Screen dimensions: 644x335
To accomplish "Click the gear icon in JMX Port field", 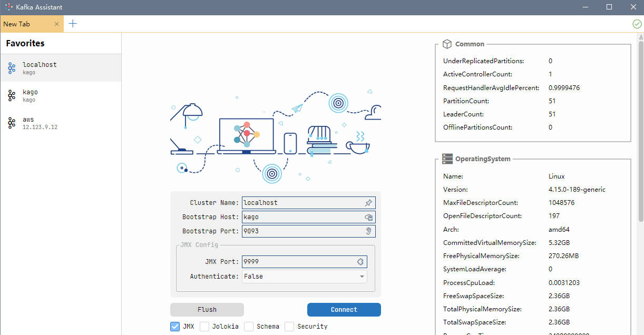I will click(x=360, y=262).
